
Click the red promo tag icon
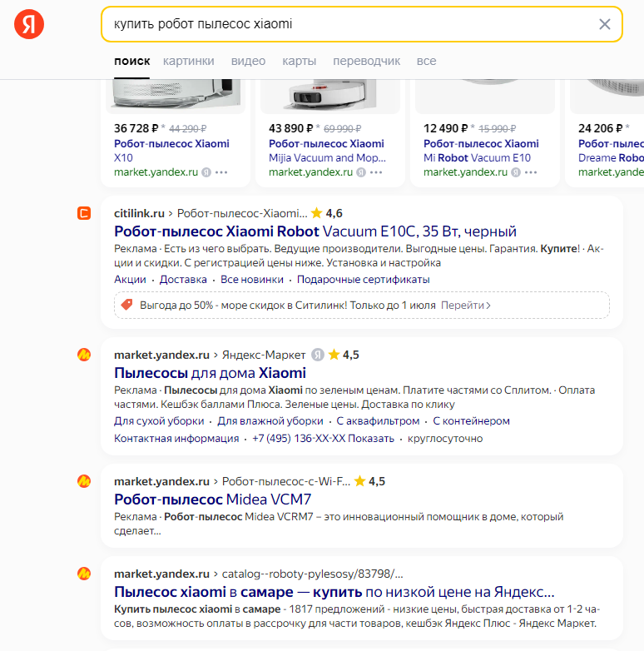click(x=126, y=306)
